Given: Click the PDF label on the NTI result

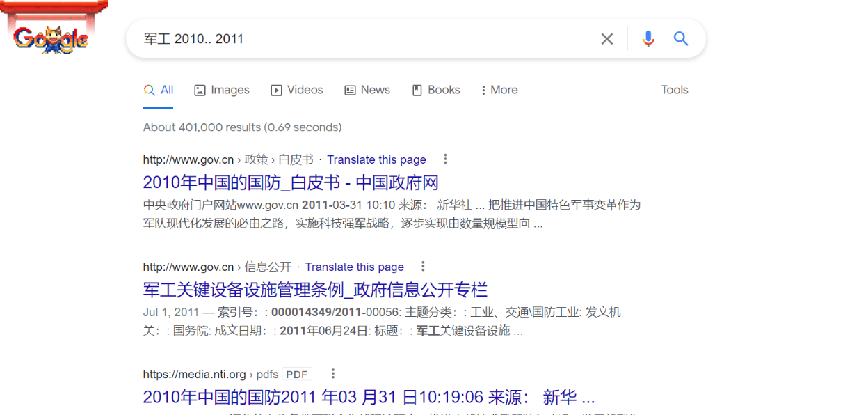Looking at the screenshot, I should click(x=296, y=373).
